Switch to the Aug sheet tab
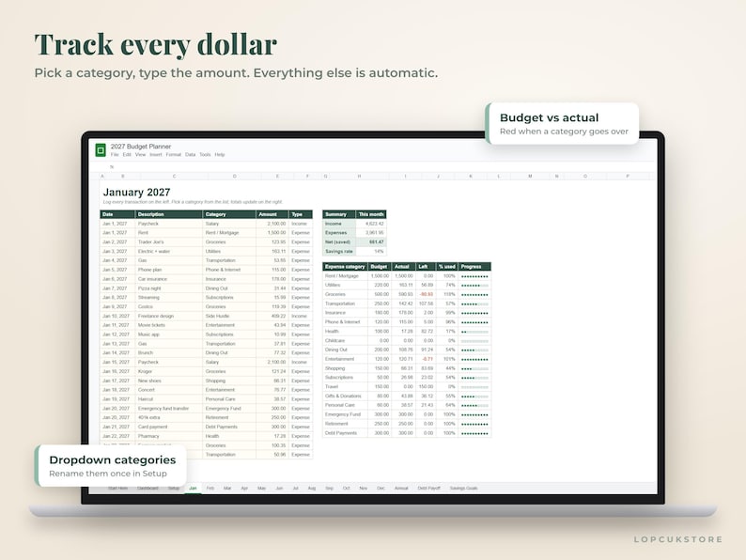The width and height of the screenshot is (746, 560). point(312,489)
